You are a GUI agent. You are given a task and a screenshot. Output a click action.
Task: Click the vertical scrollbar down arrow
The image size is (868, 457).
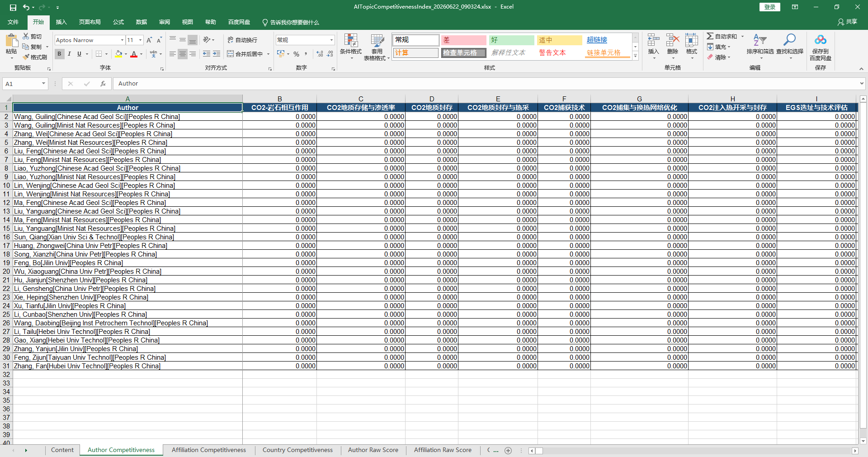coord(863,441)
